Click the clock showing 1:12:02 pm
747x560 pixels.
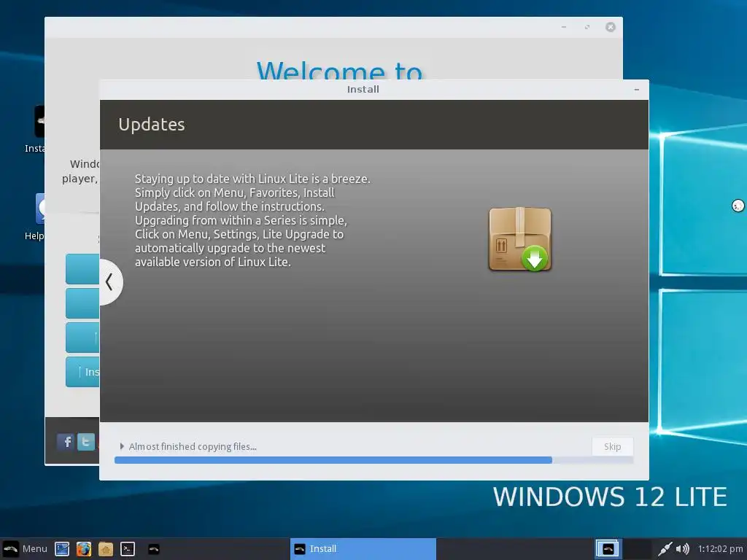coord(720,548)
